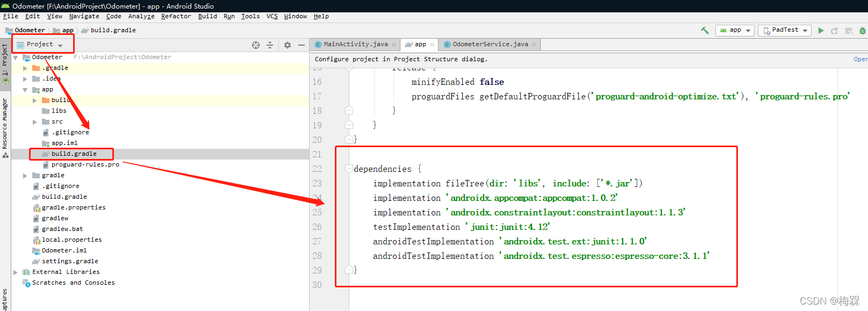Screen dimensions: 868x311
Task: Click the Make Project hammer icon
Action: tap(705, 31)
